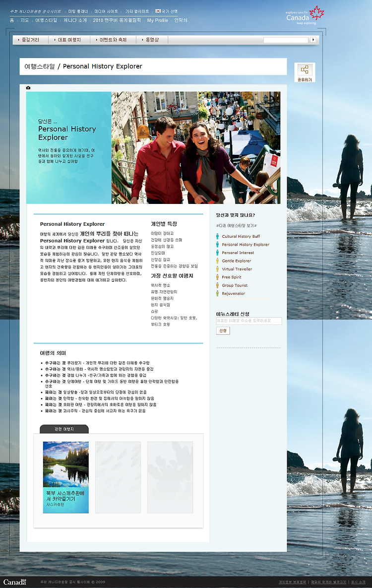Click the person icon next to Personal Interest
Viewport: 372px width, 588px height.
[218, 253]
